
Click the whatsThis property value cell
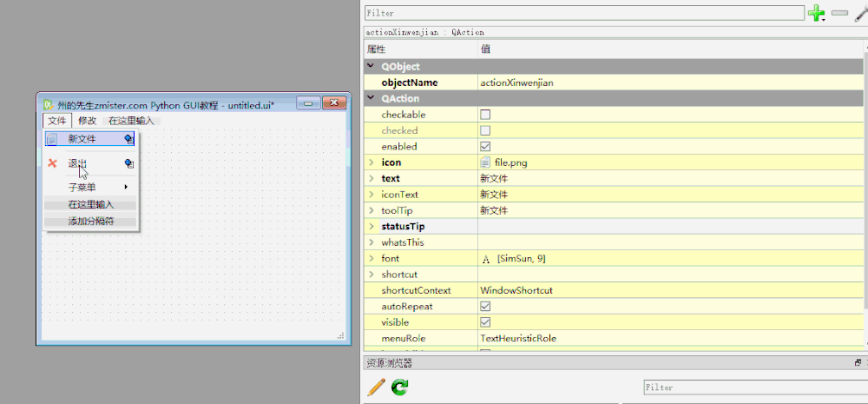pyautogui.click(x=670, y=242)
